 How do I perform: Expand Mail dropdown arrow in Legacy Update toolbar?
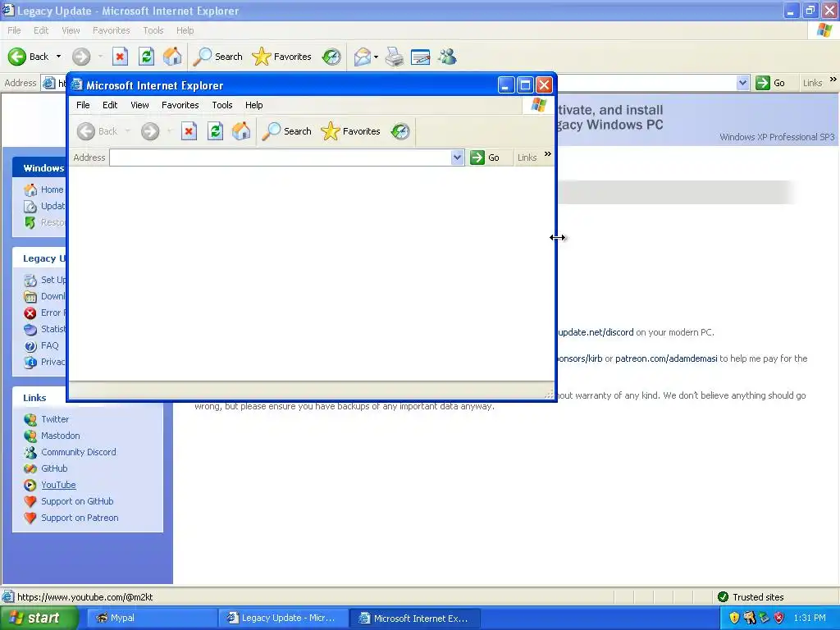[x=376, y=57]
